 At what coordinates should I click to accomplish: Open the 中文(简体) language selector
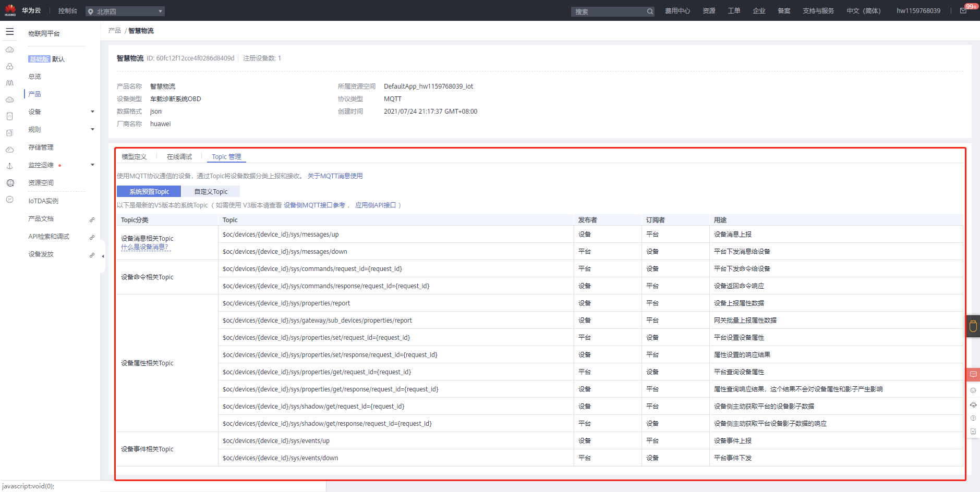pyautogui.click(x=863, y=11)
